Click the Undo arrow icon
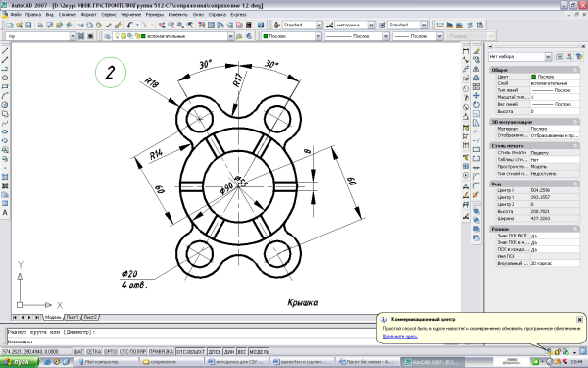 130,25
